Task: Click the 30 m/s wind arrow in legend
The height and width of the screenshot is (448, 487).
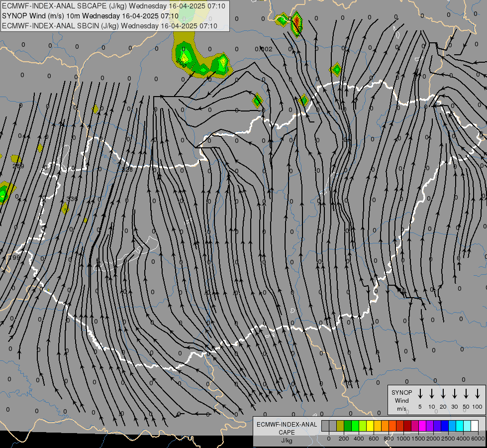Action: pyautogui.click(x=454, y=394)
